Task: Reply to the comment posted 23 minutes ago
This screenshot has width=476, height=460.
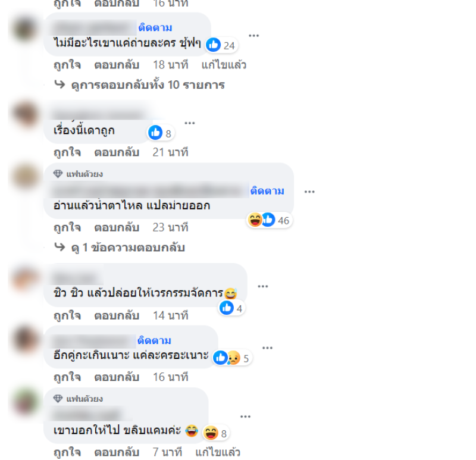Action: pos(117,227)
